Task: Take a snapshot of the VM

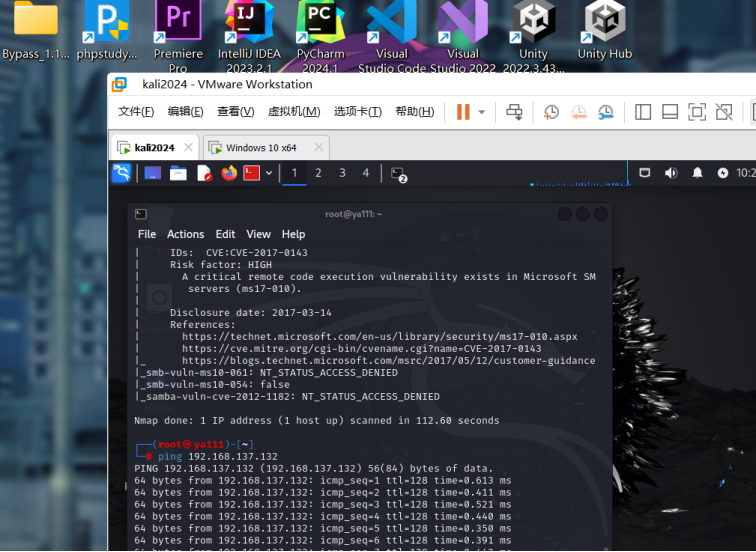Action: point(551,112)
